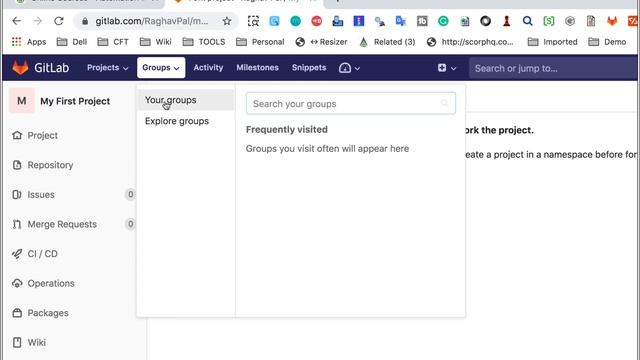
Task: Click the CI / CD rocket icon
Action: point(17,253)
